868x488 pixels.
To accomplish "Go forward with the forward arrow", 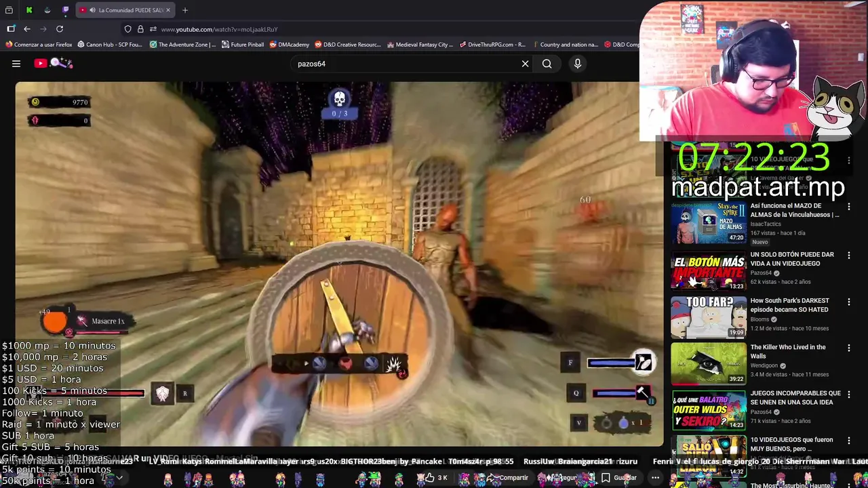I will (x=43, y=29).
